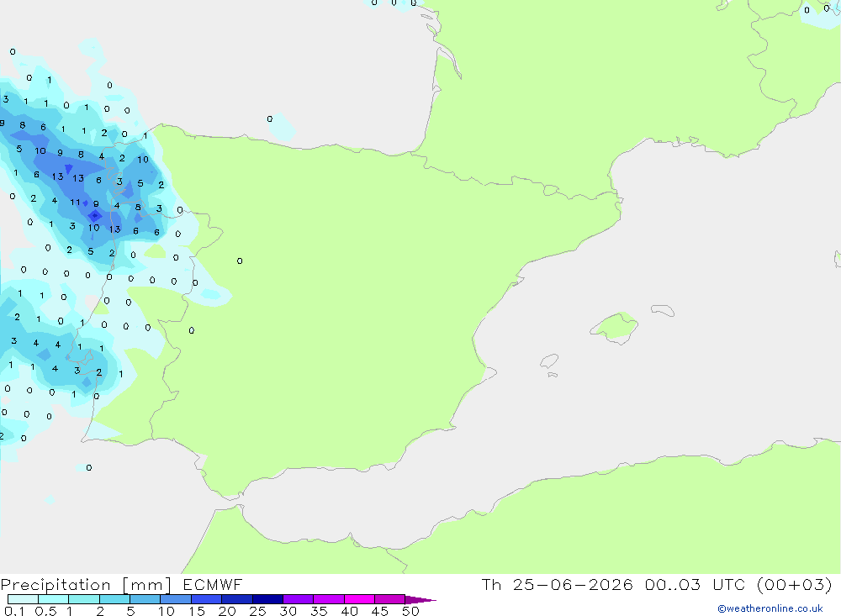Open the weatheronline.co.uk copyright link

click(x=770, y=608)
